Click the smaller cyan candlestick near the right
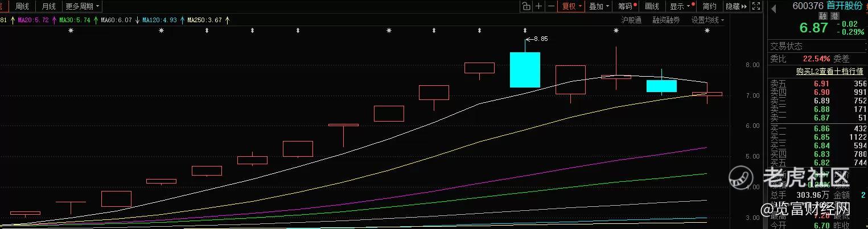This screenshot has height=229, width=868. (661, 86)
